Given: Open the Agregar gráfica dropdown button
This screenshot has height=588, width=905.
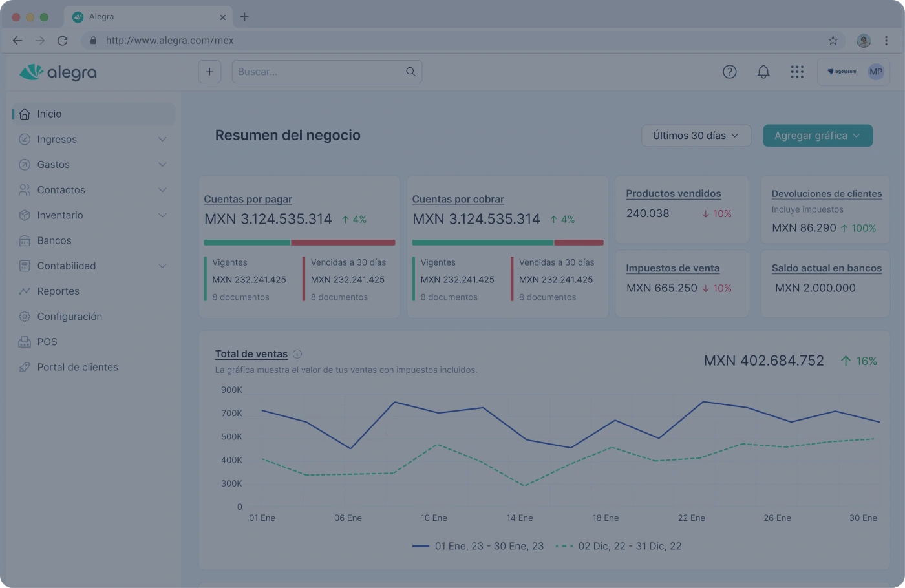Looking at the screenshot, I should (817, 136).
